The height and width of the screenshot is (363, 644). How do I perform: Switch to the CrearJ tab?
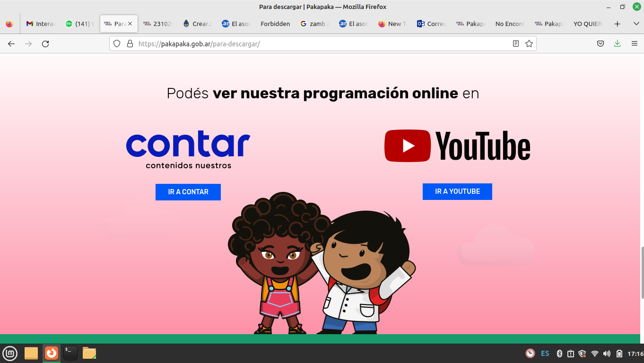tap(197, 24)
